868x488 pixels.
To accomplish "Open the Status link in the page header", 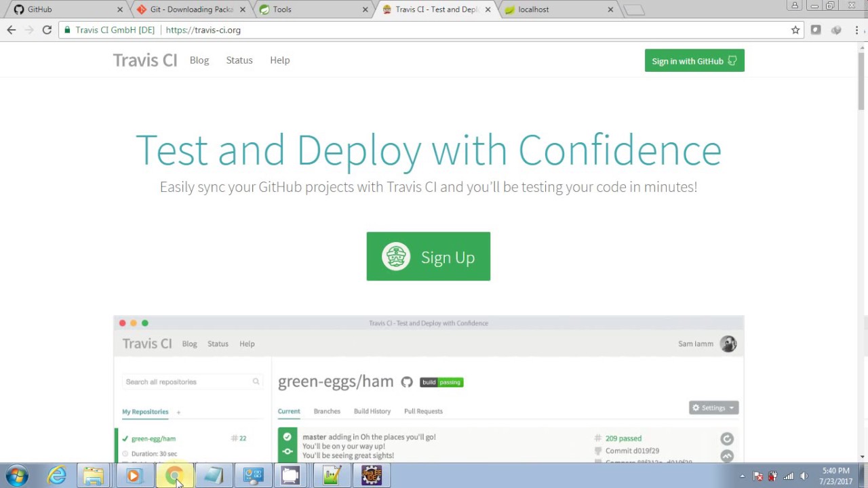I will [239, 60].
